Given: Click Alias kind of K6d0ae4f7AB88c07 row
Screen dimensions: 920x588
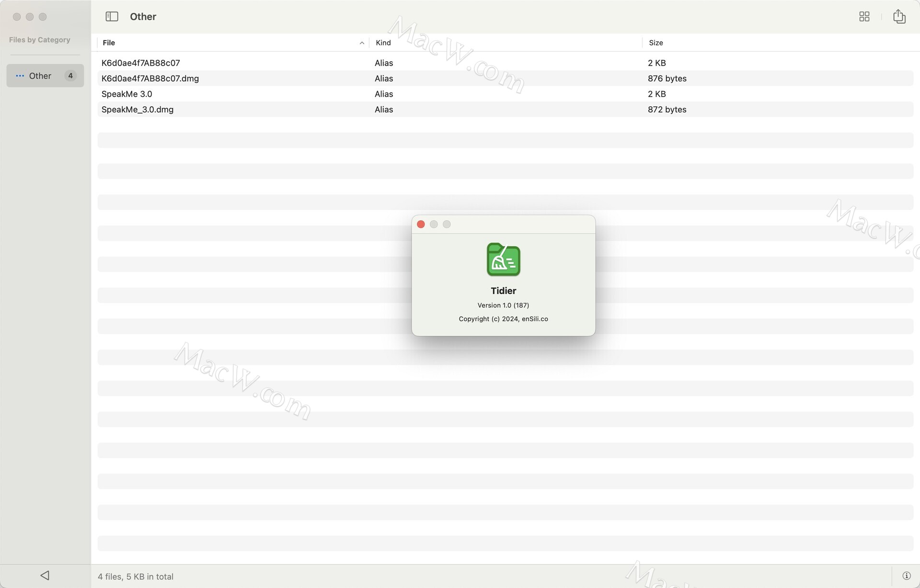Looking at the screenshot, I should [x=384, y=63].
